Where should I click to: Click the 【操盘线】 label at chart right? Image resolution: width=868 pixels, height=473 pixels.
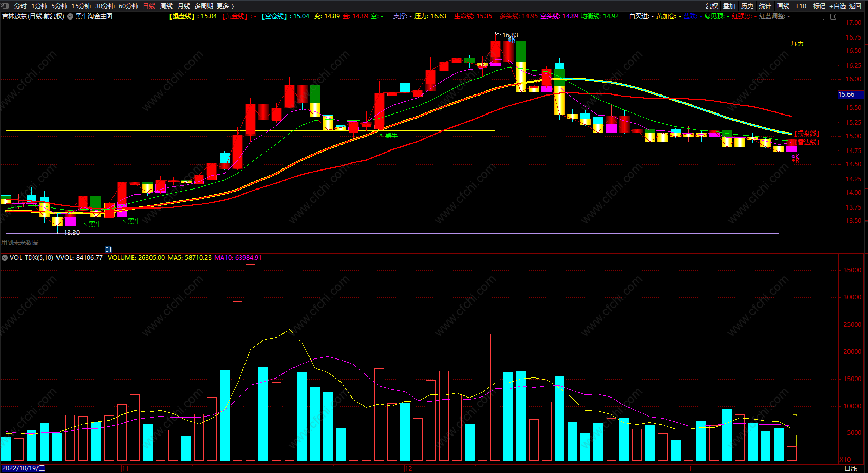pos(807,134)
